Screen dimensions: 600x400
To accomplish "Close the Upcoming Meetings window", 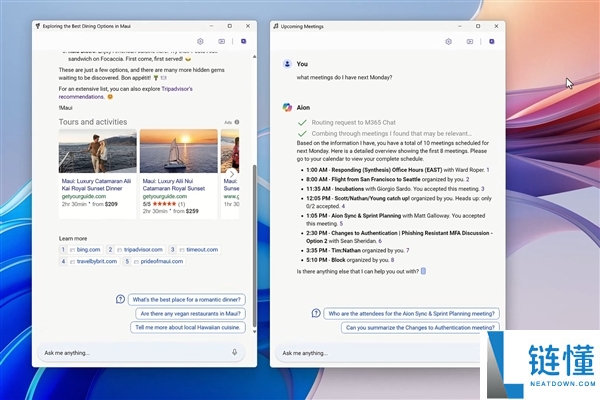I will coord(496,26).
